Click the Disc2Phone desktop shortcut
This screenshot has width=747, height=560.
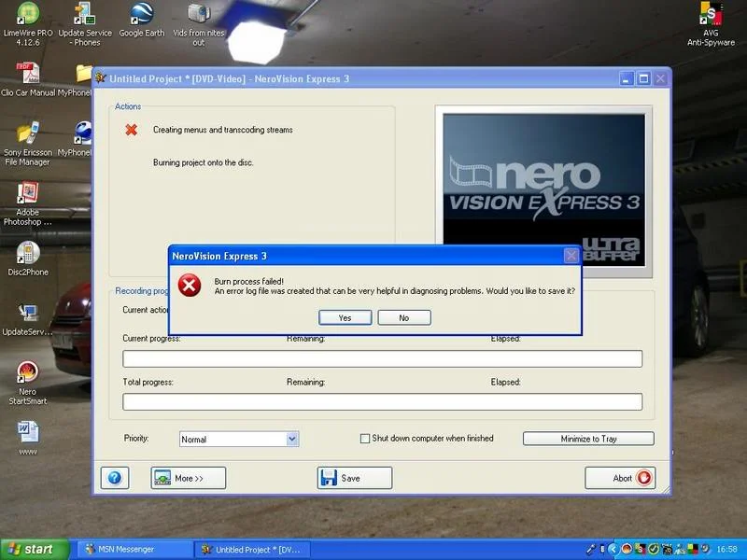click(28, 259)
